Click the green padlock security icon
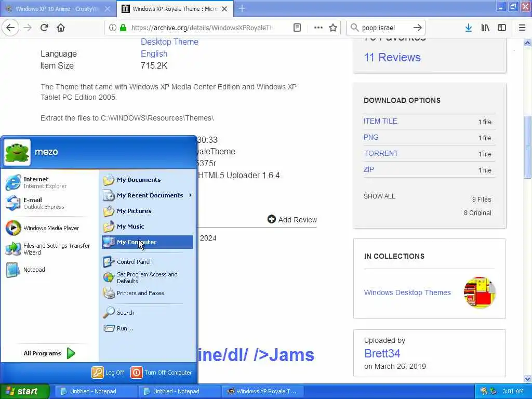 pos(123,28)
